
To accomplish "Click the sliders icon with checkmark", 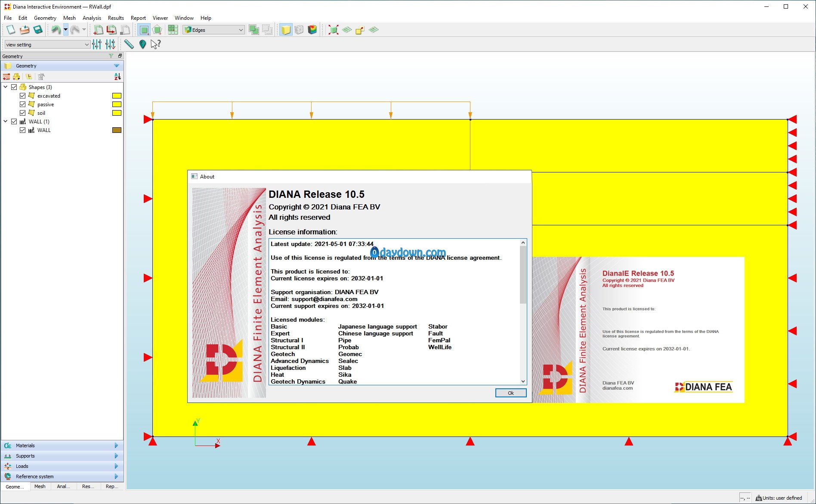I will [110, 44].
